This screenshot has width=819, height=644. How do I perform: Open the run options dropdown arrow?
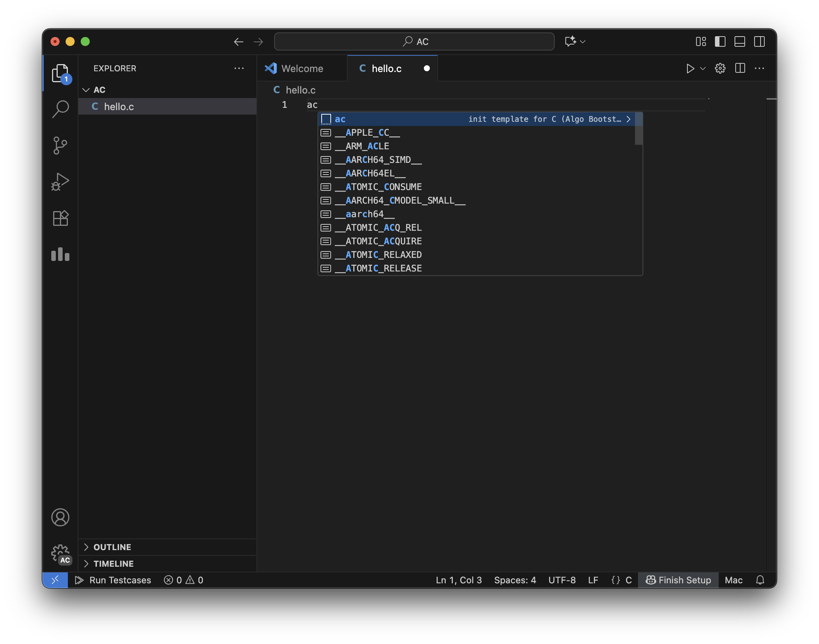pyautogui.click(x=703, y=69)
